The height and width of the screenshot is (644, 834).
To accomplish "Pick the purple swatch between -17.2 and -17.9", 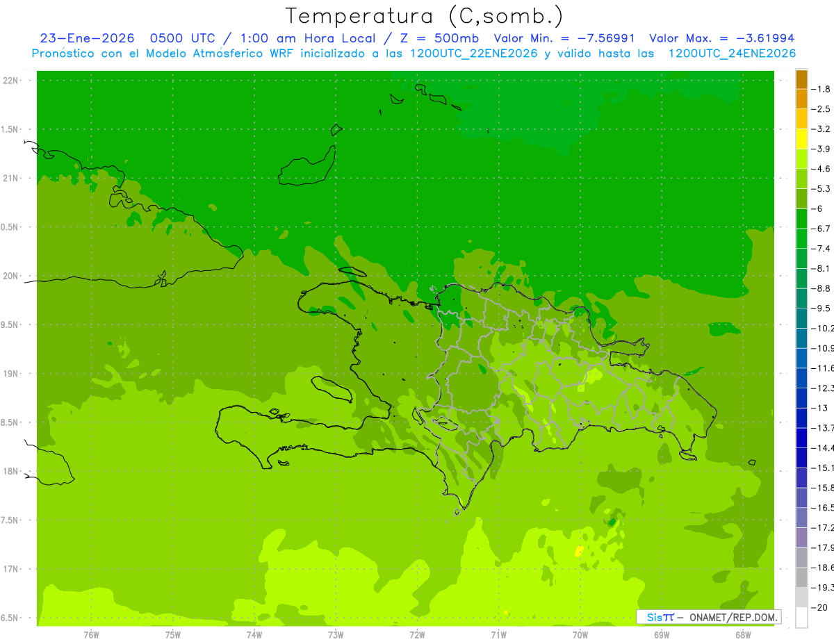I will click(x=801, y=537).
